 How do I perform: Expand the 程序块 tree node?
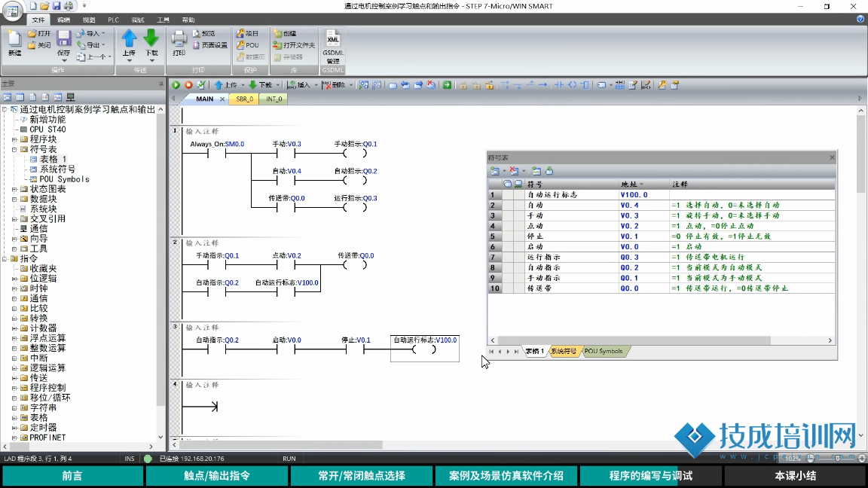14,139
